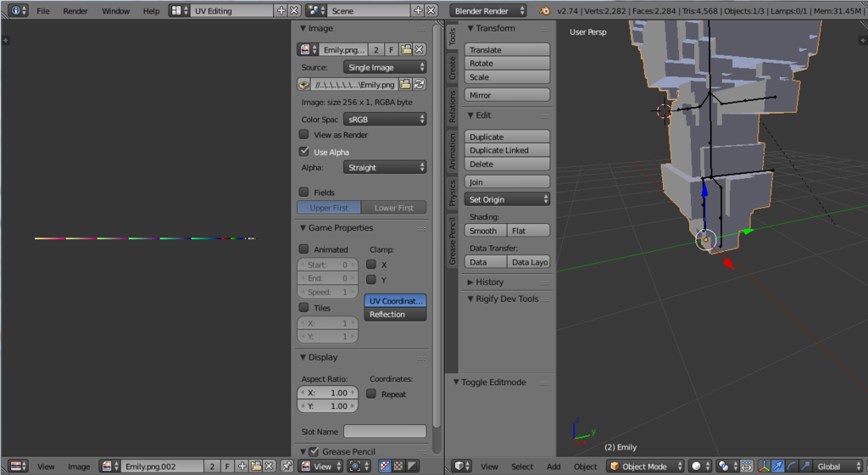
Task: Show alpha-transparency channel display icon
Action: point(398,467)
